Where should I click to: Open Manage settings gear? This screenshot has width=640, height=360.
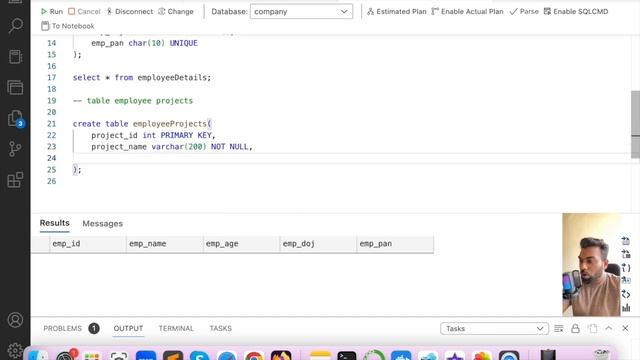(x=15, y=350)
